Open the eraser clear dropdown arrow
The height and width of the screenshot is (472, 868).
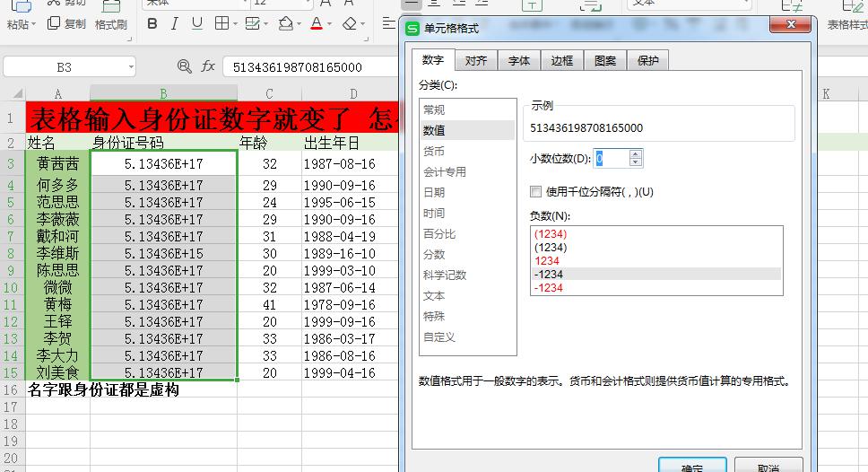point(362,24)
